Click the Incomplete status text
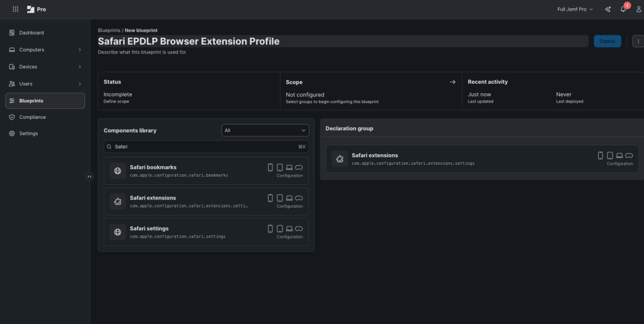This screenshot has width=644, height=324. click(118, 94)
